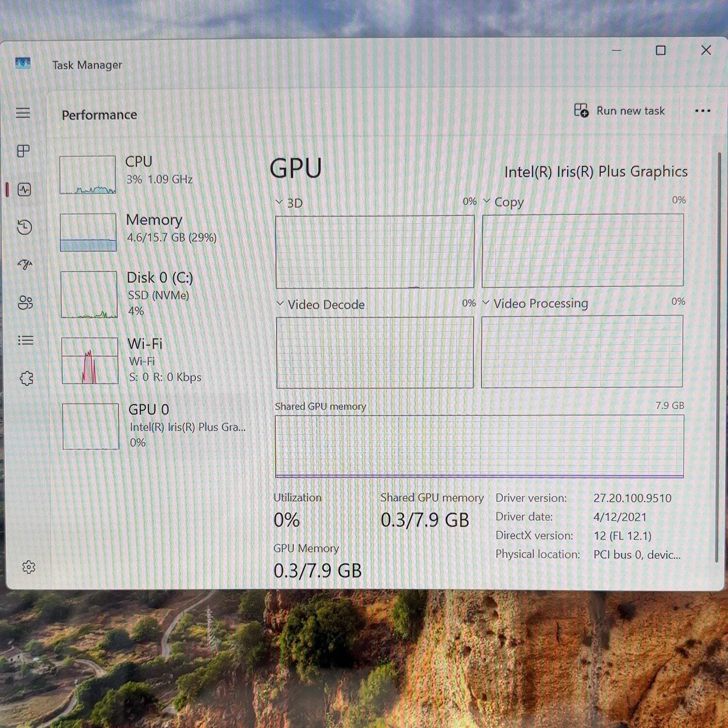This screenshot has height=728, width=728.
Task: Click the Video Processing graph area
Action: tap(582, 352)
